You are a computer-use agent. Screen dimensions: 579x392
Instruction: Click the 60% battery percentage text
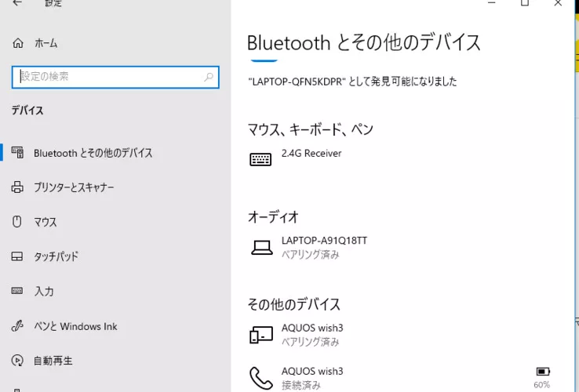541,385
